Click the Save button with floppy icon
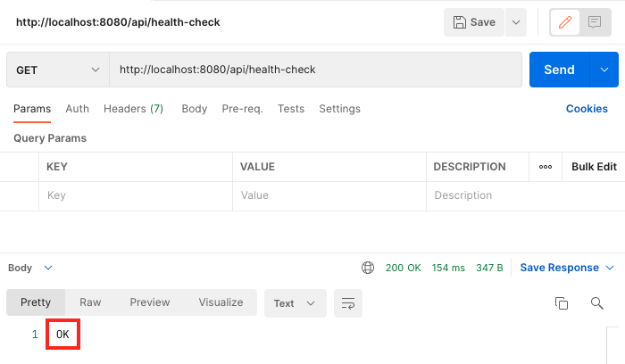The height and width of the screenshot is (364, 625). (x=474, y=22)
